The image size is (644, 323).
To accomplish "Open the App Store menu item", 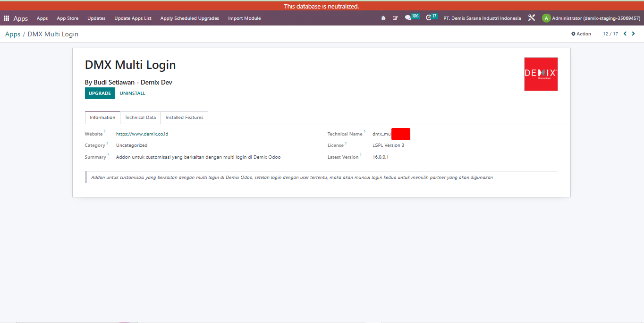I will tap(68, 18).
